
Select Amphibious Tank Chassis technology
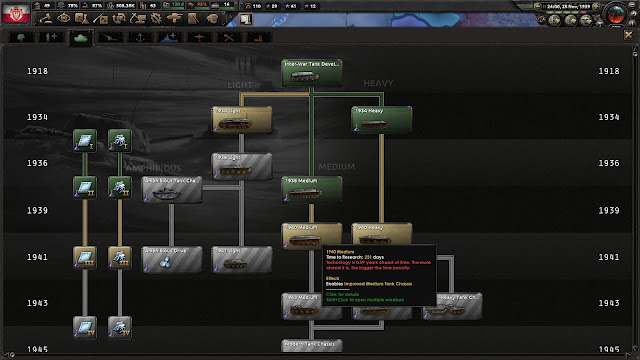tap(172, 189)
